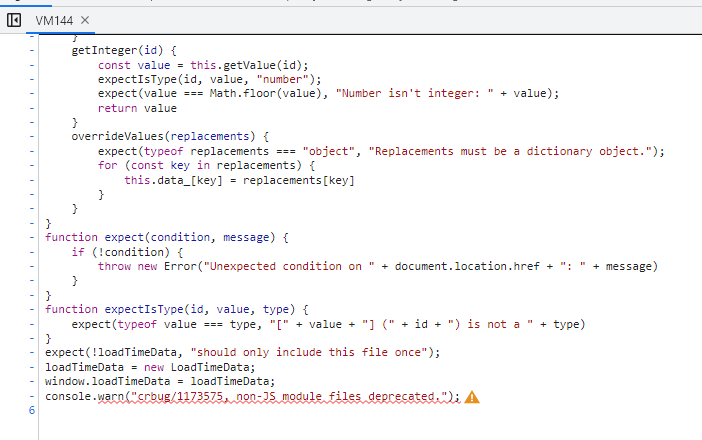
Task: Click the "if (!condition) {" line
Action: pyautogui.click(x=127, y=252)
